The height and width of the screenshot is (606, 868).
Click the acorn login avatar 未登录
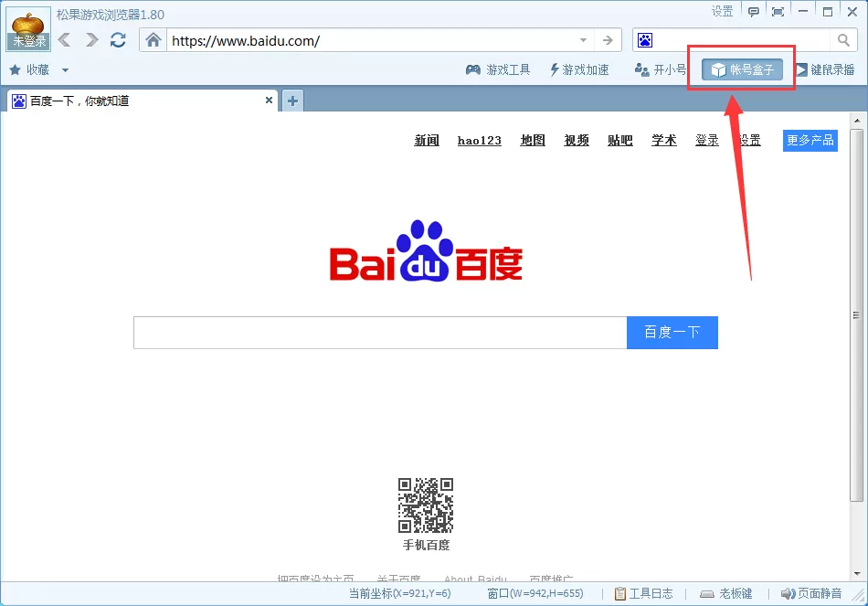click(28, 30)
